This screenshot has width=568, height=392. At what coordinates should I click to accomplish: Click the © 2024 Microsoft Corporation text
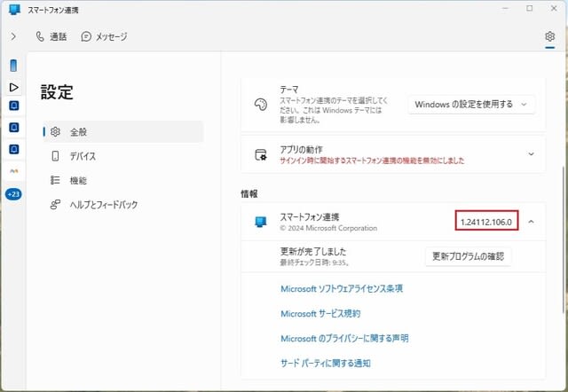click(328, 228)
